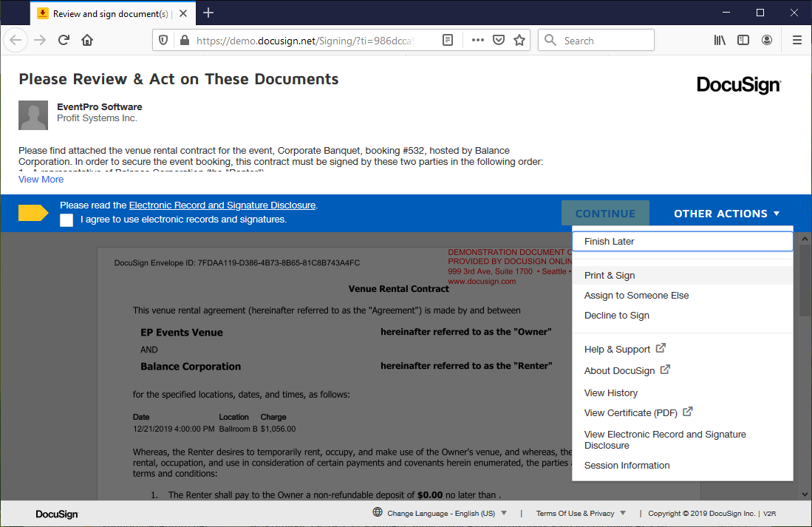Expand the Other Actions dropdown
This screenshot has width=812, height=527.
pyautogui.click(x=726, y=214)
